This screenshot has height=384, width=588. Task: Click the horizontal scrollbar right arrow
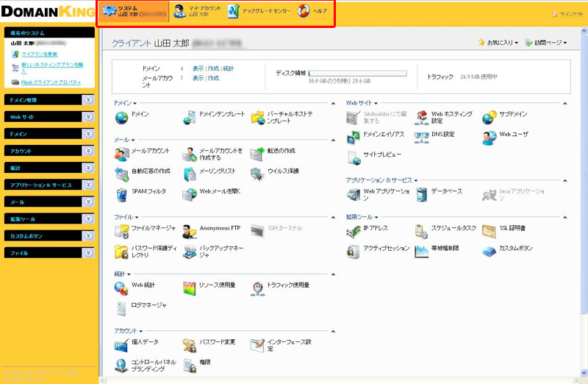[x=577, y=380]
